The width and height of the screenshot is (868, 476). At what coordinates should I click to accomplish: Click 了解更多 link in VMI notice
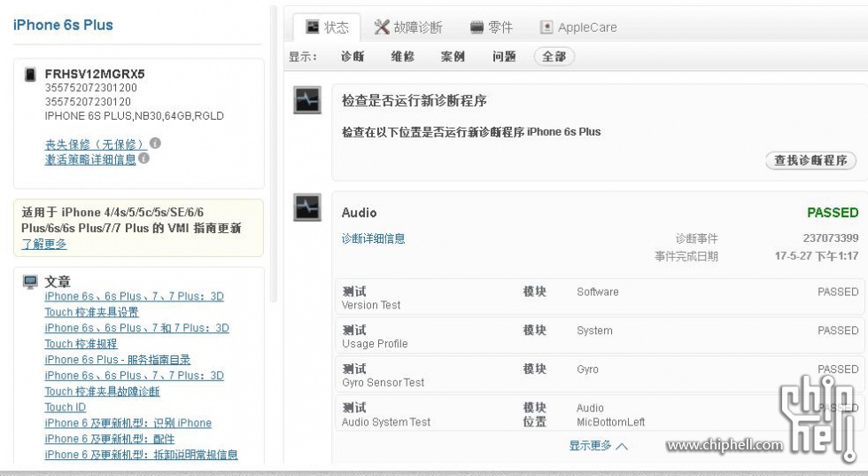click(43, 245)
